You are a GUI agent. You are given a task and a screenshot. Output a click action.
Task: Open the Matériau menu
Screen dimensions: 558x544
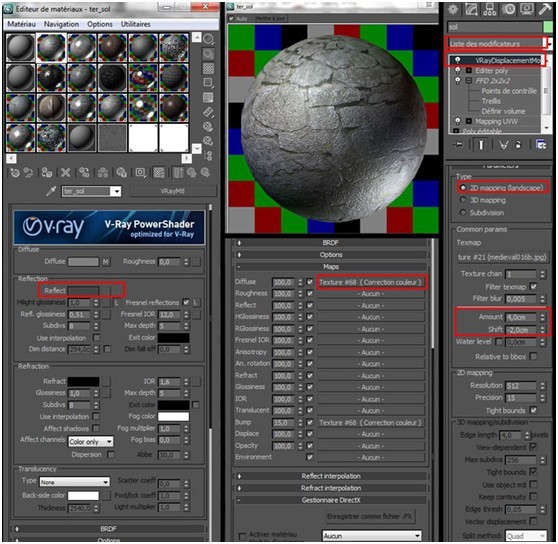pyautogui.click(x=21, y=24)
